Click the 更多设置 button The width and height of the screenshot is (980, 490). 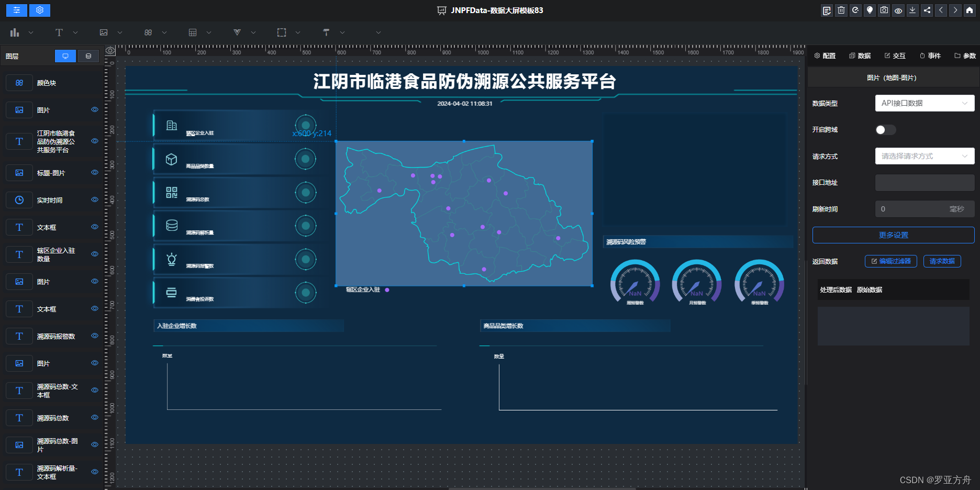click(x=893, y=235)
